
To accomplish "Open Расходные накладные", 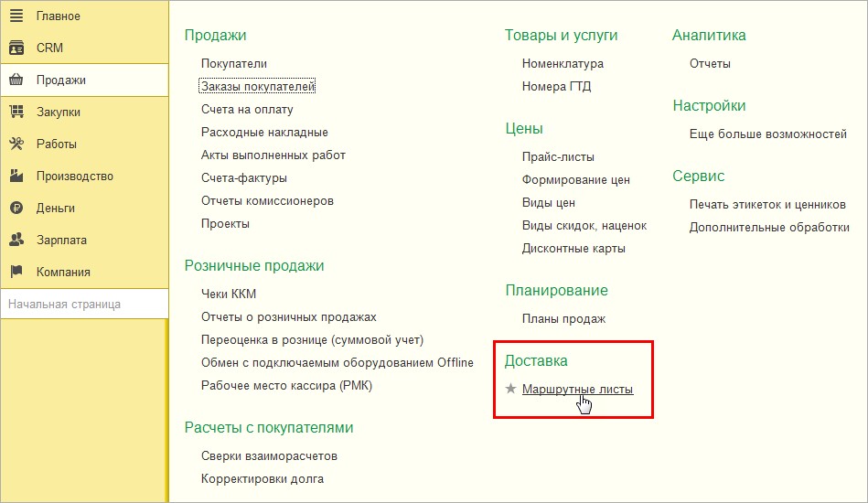I will click(x=264, y=133).
